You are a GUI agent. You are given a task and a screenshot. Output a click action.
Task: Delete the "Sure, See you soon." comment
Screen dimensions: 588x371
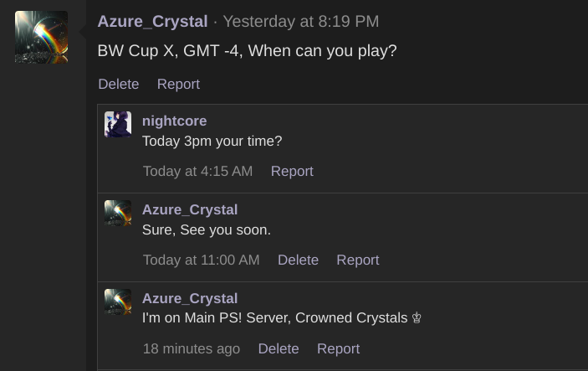click(298, 260)
